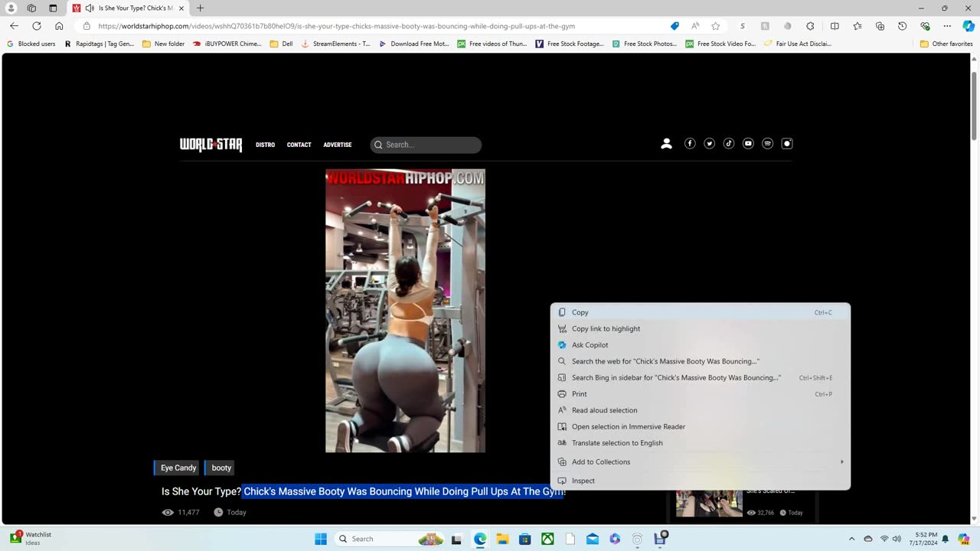
Task: Go to the WorldStar logo homepage
Action: coord(211,145)
